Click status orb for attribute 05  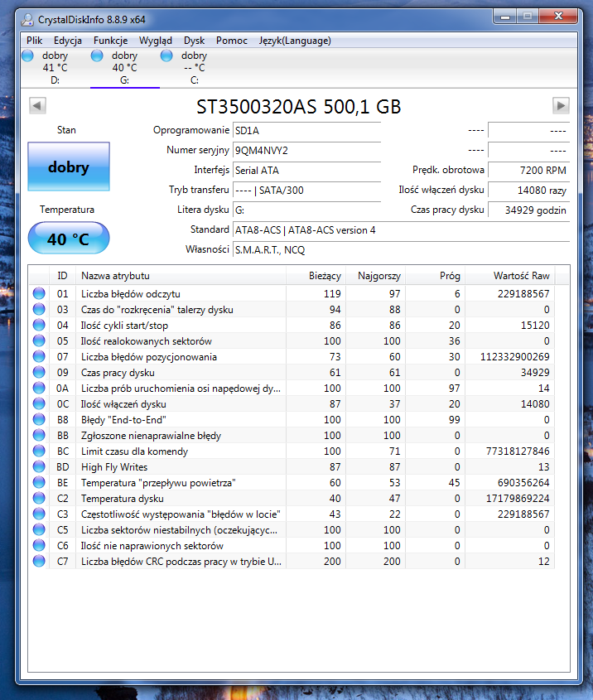[x=39, y=340]
